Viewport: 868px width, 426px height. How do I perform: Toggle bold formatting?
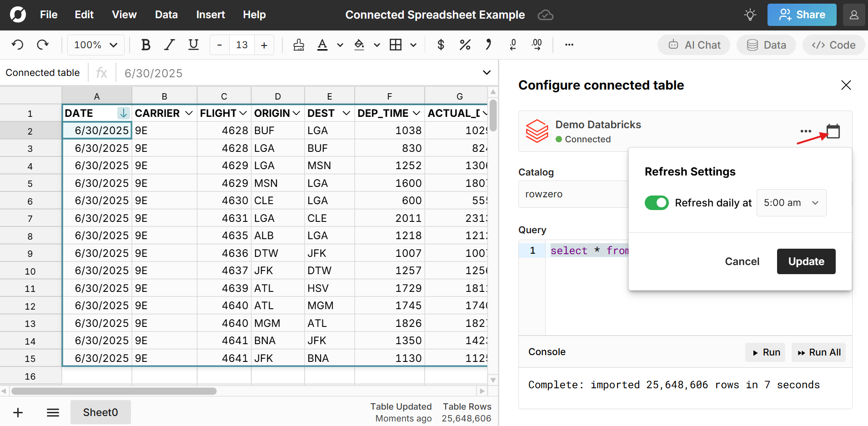click(146, 45)
